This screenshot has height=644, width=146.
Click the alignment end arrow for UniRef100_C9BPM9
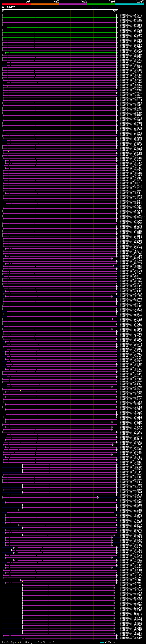[x=112, y=545]
